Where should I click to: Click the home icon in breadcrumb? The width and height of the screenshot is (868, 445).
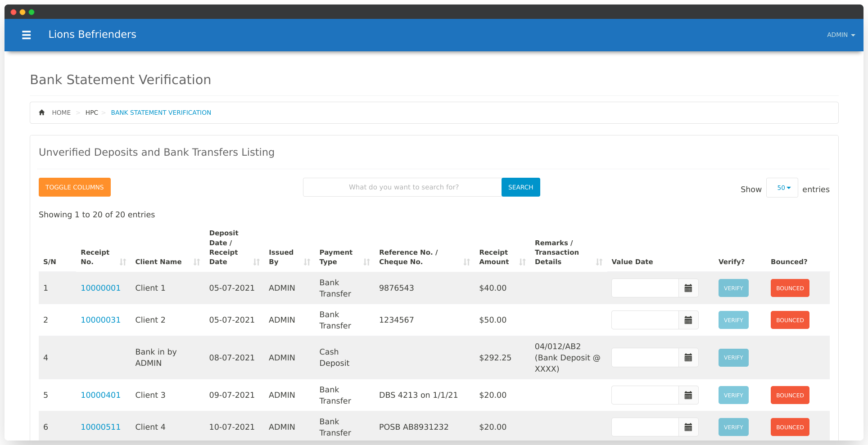(x=42, y=112)
